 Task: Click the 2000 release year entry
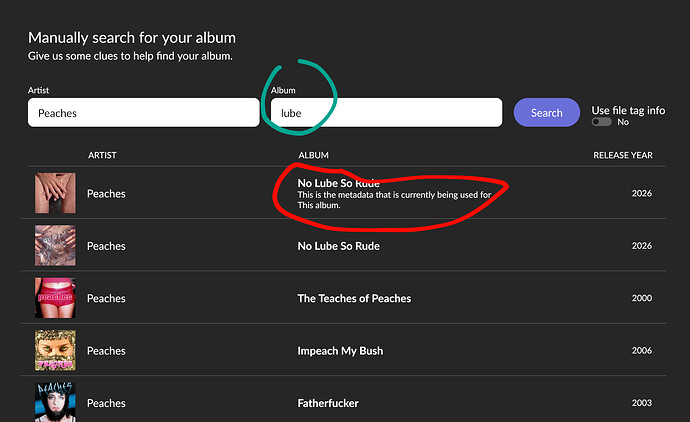641,298
